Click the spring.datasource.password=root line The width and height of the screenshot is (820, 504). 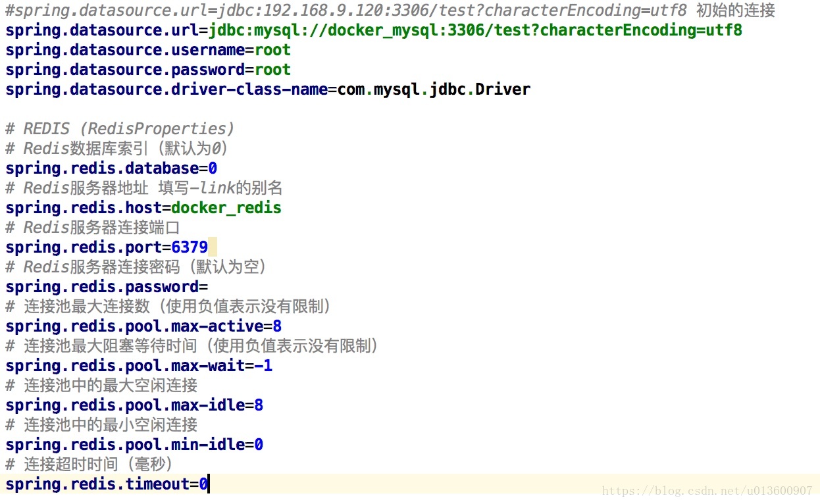[148, 70]
